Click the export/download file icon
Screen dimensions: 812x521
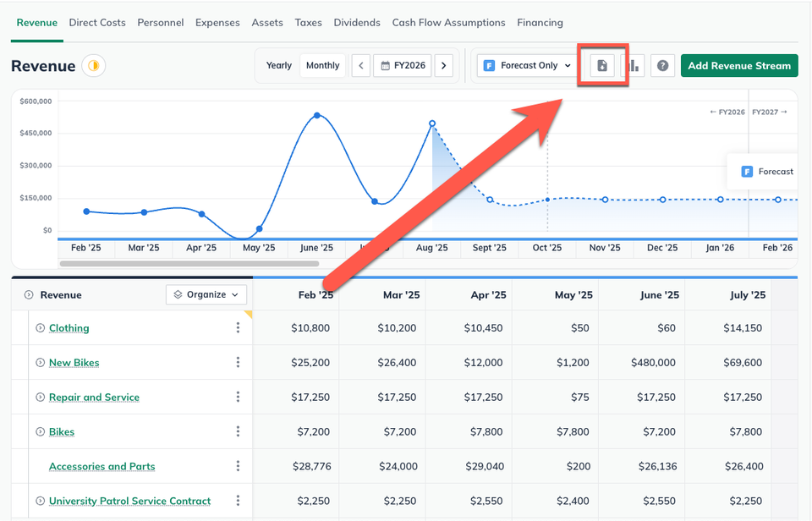(601, 66)
